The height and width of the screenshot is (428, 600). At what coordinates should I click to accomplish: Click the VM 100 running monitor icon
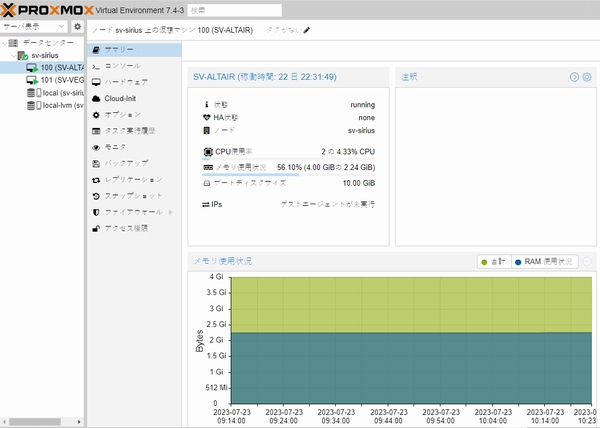pyautogui.click(x=32, y=68)
